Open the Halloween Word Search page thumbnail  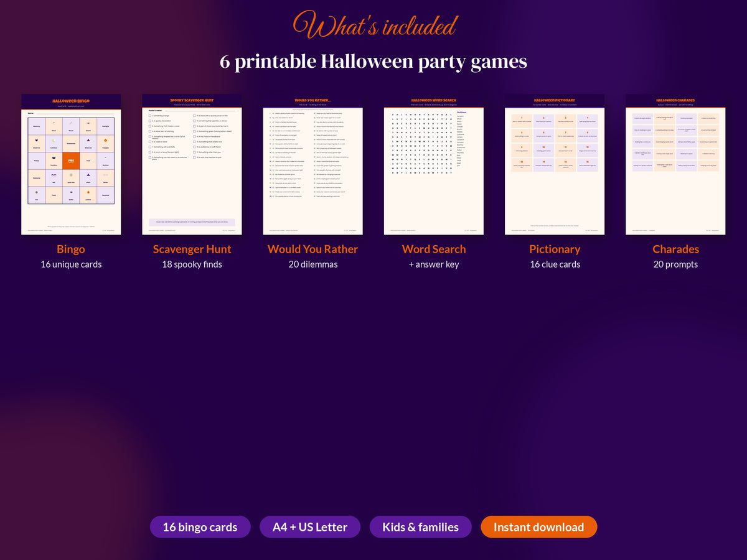tap(434, 164)
